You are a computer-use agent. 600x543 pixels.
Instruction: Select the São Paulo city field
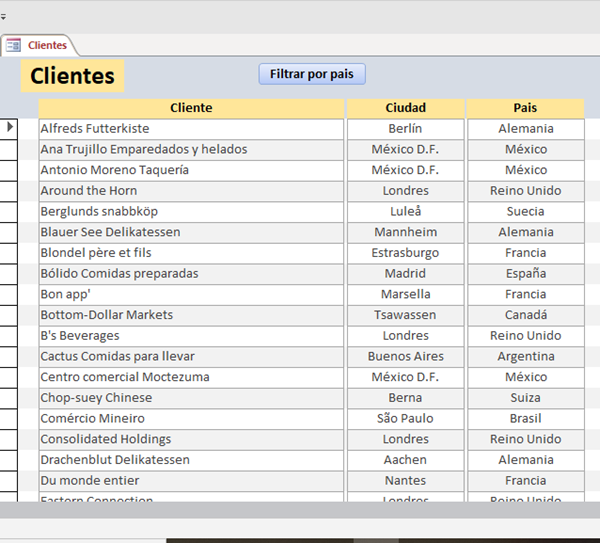point(405,419)
